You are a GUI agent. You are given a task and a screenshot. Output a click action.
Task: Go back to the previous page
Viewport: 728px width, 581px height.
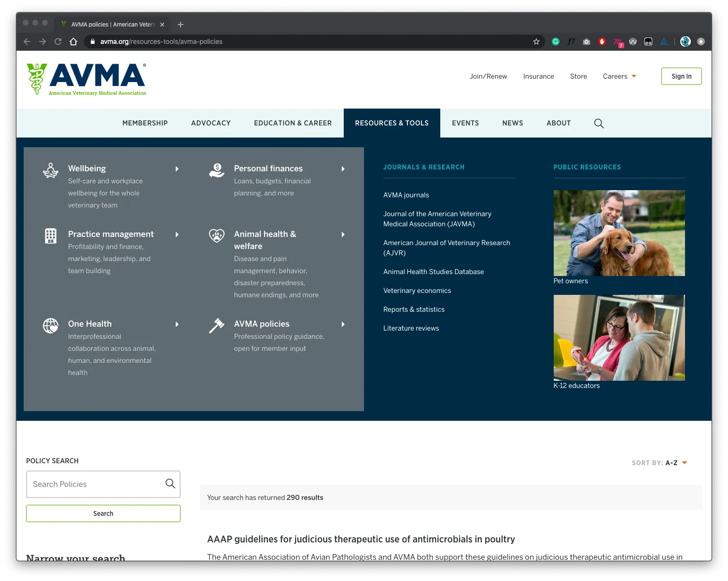(x=27, y=41)
